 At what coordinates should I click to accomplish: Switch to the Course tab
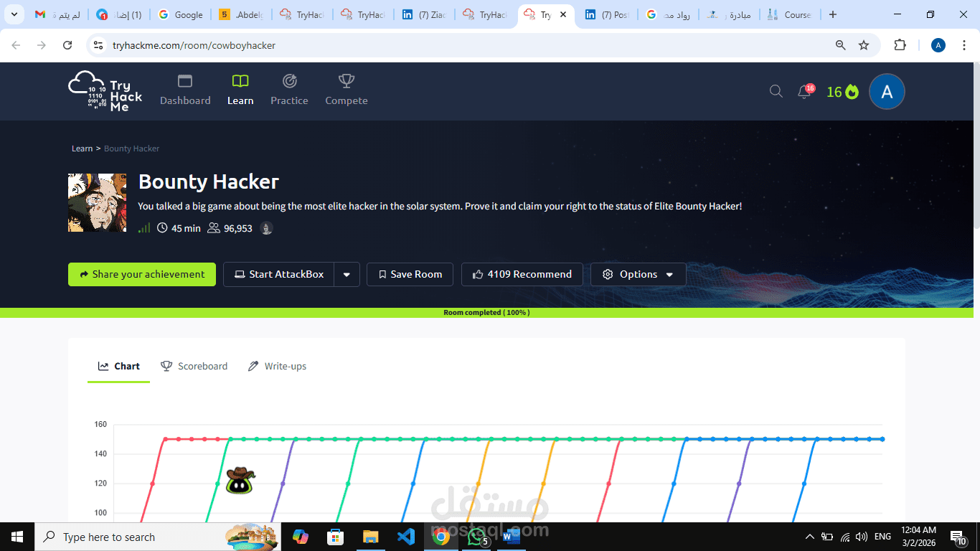tap(789, 14)
